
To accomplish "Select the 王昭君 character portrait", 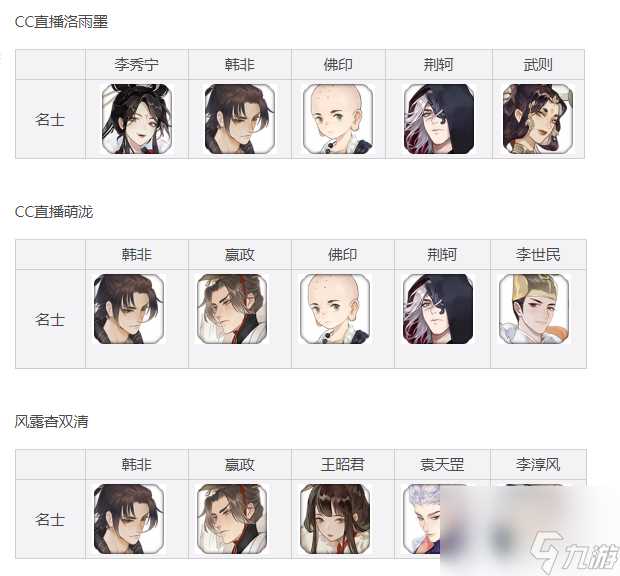I will point(335,519).
